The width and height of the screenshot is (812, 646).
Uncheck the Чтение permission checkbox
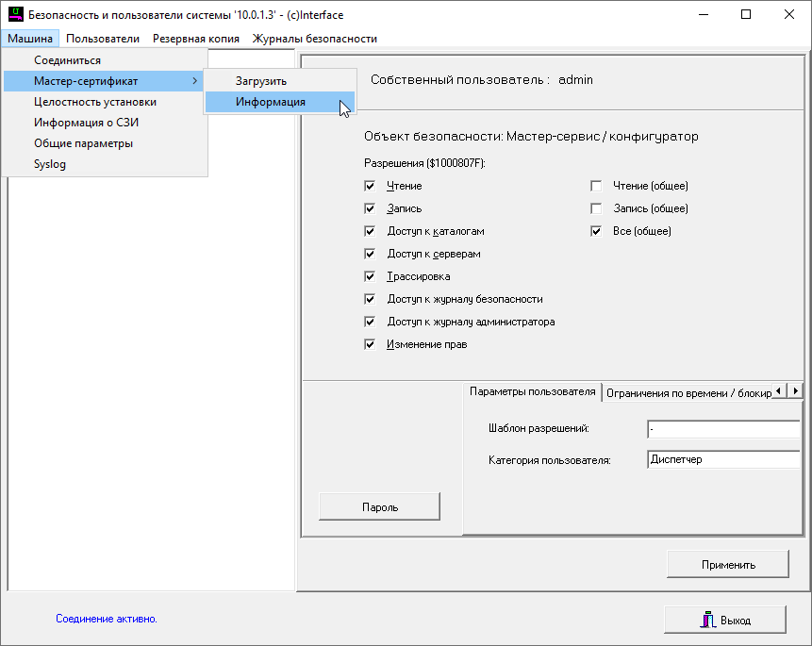pyautogui.click(x=371, y=186)
